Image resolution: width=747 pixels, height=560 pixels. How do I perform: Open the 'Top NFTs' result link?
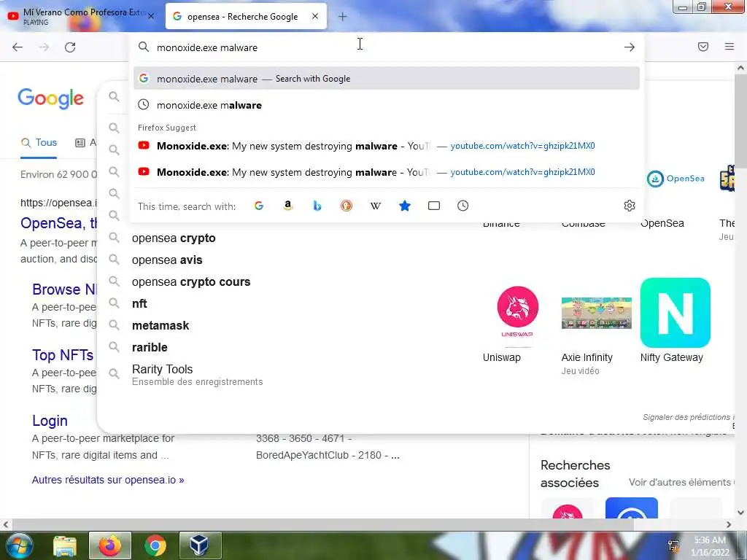pyautogui.click(x=63, y=355)
